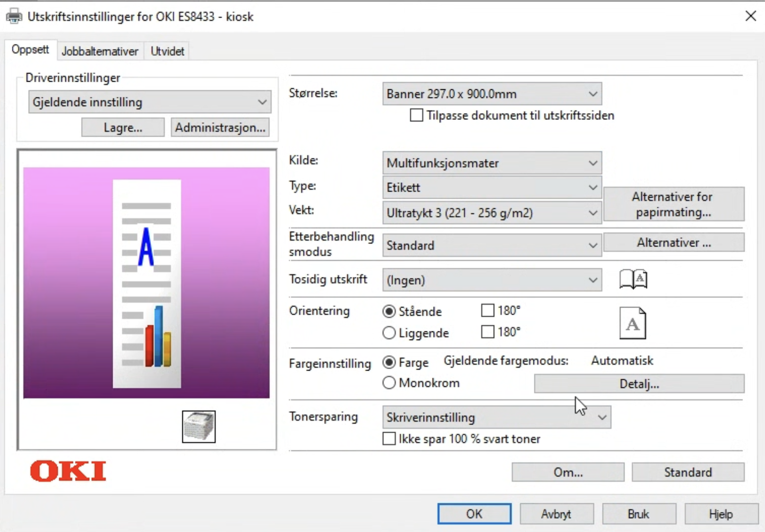Click the OKI logo
Viewport: 765px width, 532px height.
68,471
